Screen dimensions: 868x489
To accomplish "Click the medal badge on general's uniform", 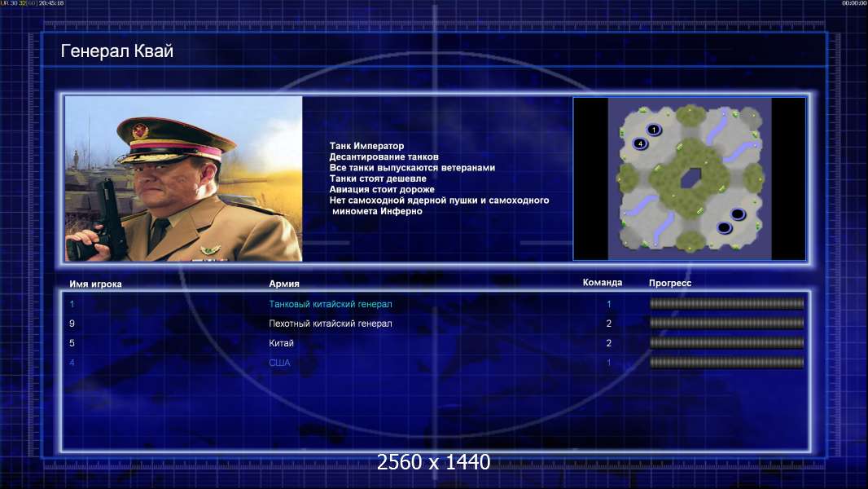I will [208, 250].
